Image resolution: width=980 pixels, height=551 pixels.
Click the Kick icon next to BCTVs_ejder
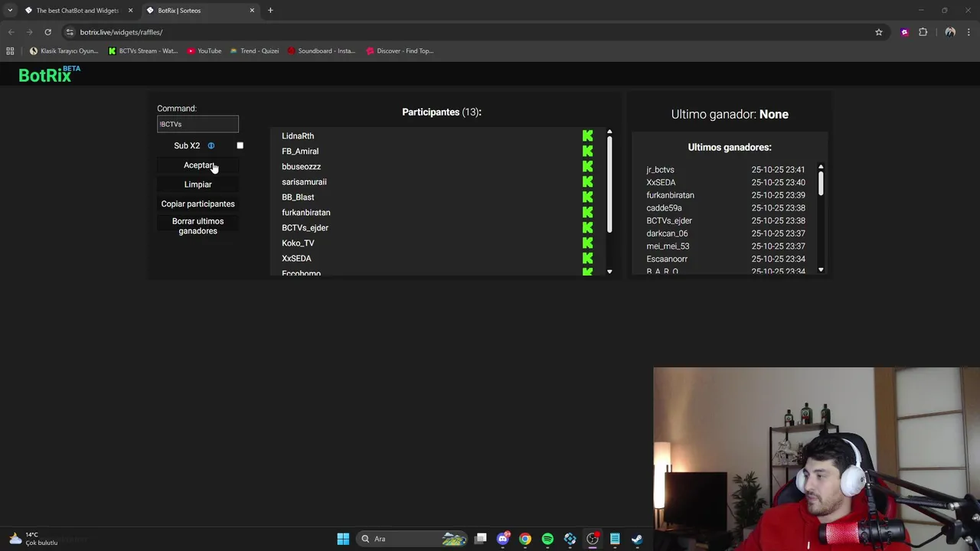[587, 227]
